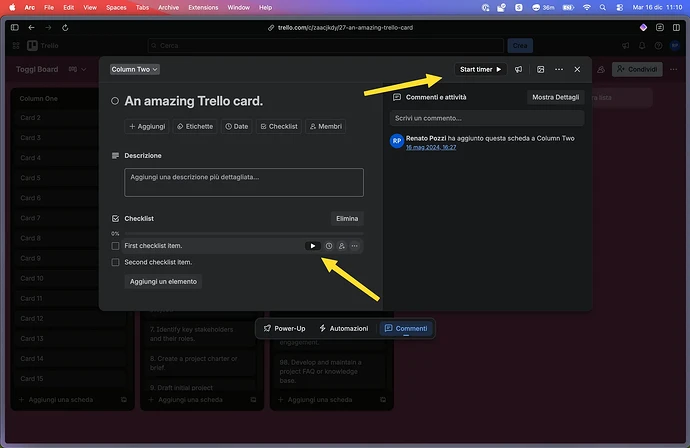Open the Date picker button

pyautogui.click(x=237, y=126)
